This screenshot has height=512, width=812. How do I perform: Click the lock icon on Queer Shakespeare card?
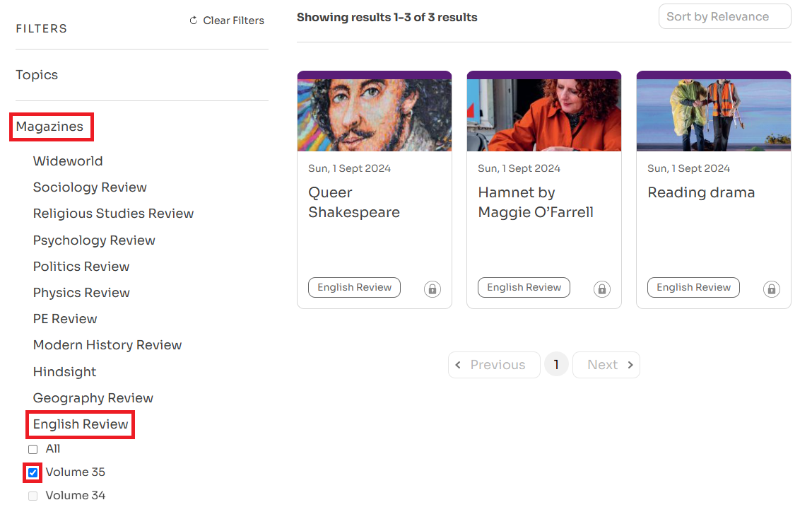point(433,289)
